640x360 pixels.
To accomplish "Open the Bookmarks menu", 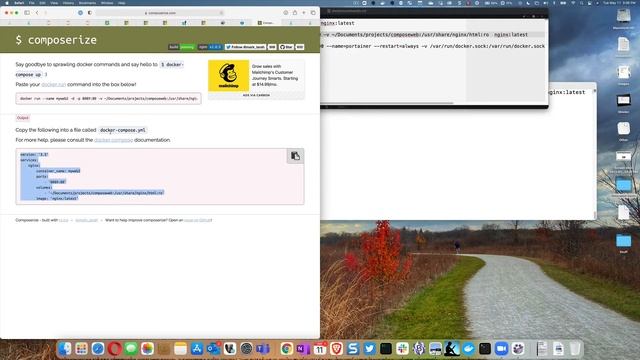I will point(87,2).
